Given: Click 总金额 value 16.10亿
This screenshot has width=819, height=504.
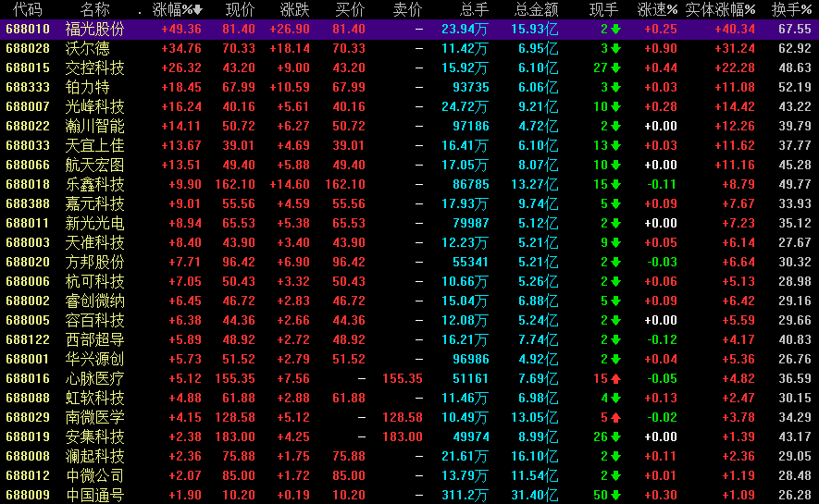Looking at the screenshot, I should pos(534,457).
